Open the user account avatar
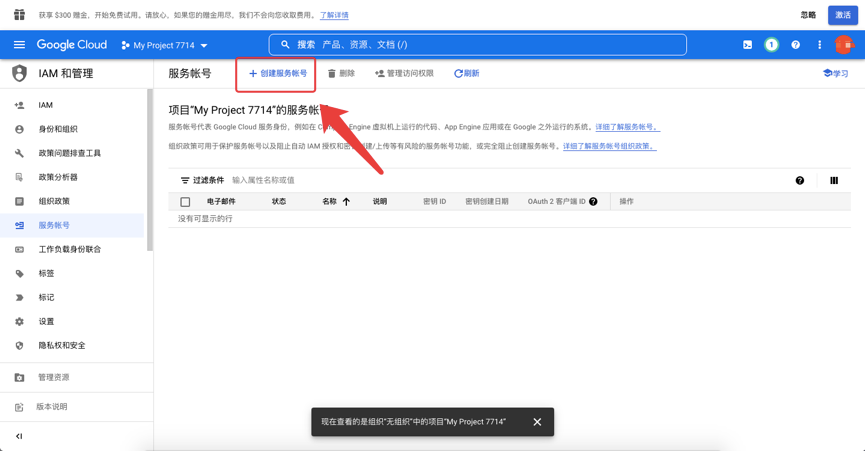This screenshot has height=451, width=865. pos(843,45)
